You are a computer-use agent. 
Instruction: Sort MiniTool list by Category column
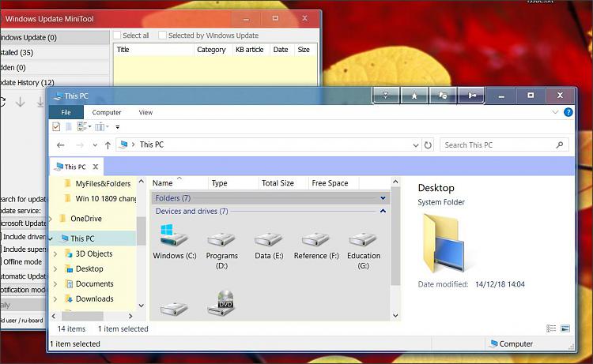click(x=211, y=50)
